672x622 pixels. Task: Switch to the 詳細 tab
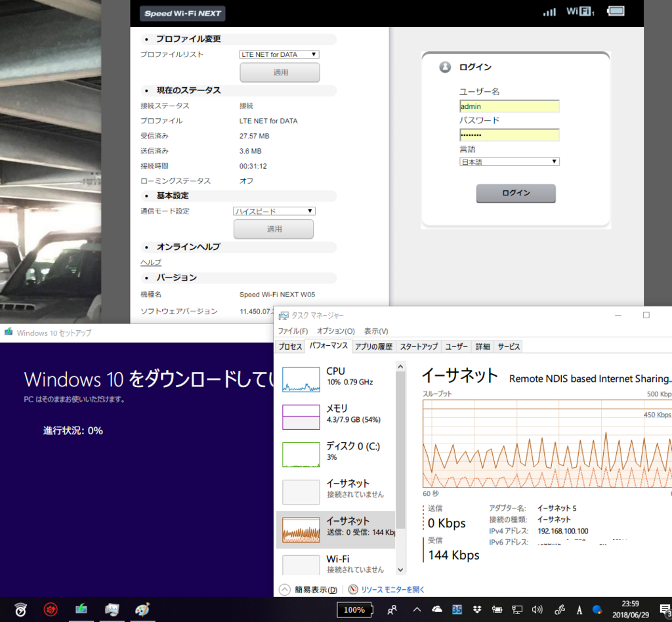[x=482, y=346]
